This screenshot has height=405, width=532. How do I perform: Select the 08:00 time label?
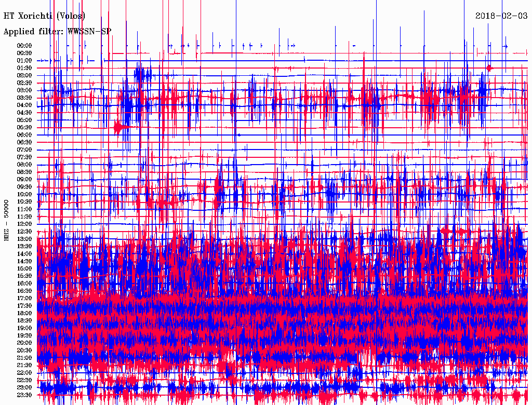click(x=24, y=165)
